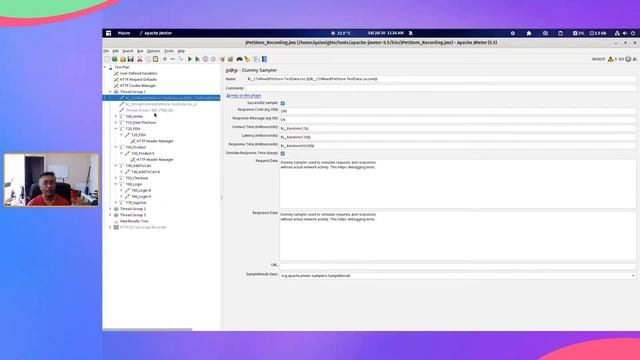This screenshot has width=640, height=360.
Task: Open Places in the top panel
Action: coord(124,33)
